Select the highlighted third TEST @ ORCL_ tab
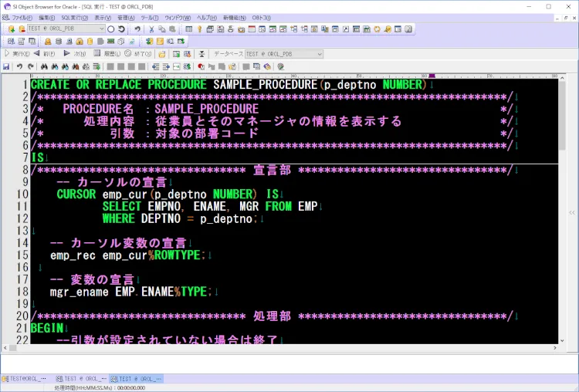Image resolution: width=579 pixels, height=392 pixels. [x=136, y=379]
